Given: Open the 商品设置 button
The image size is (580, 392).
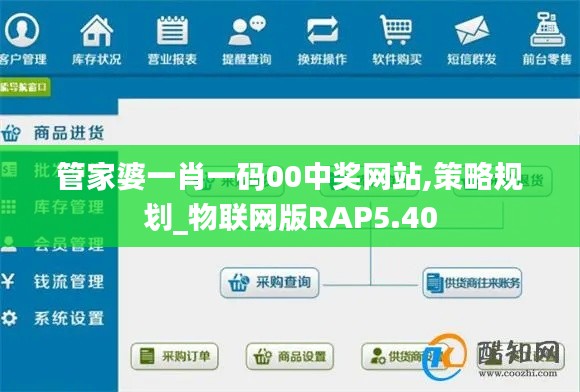Looking at the screenshot, I should [290, 356].
